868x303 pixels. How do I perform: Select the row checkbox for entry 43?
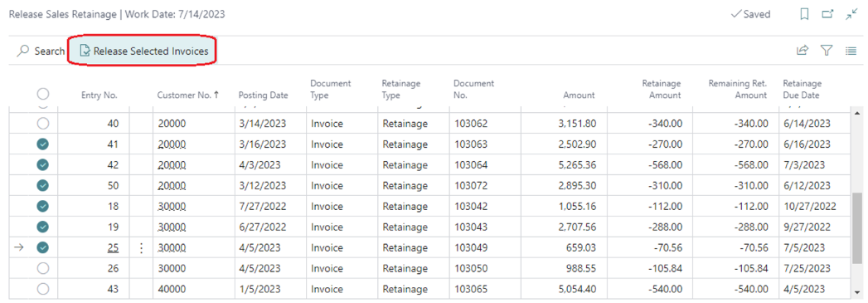pos(42,289)
